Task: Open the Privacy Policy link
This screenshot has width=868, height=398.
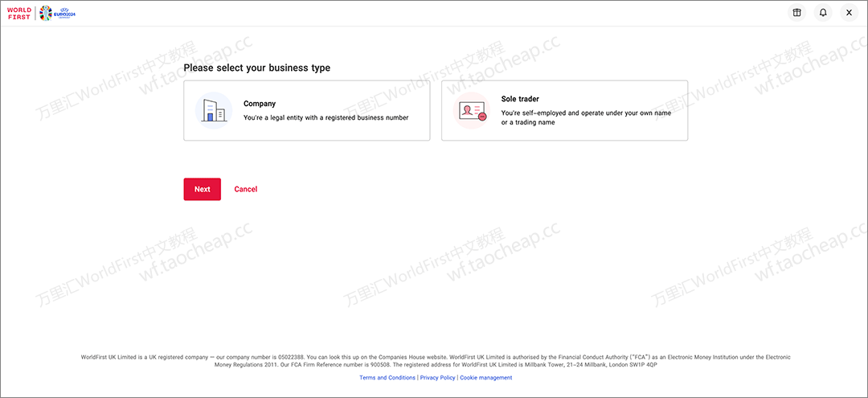Action: coord(437,378)
